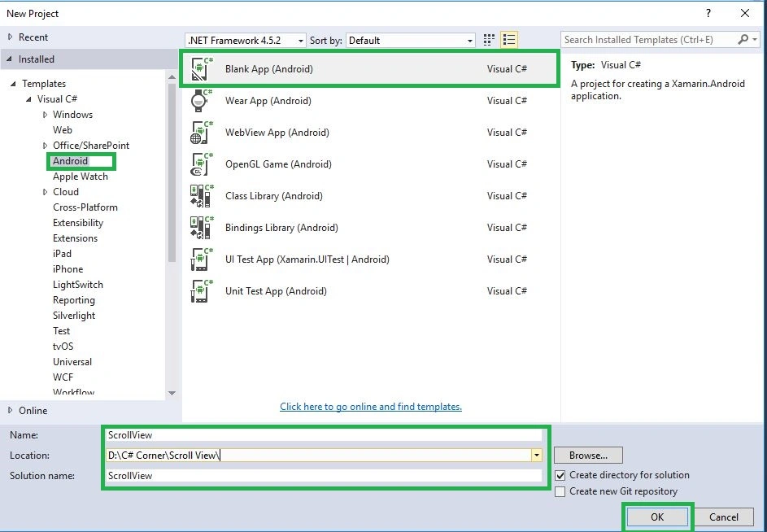Select Test category
This screenshot has width=767, height=532.
61,331
